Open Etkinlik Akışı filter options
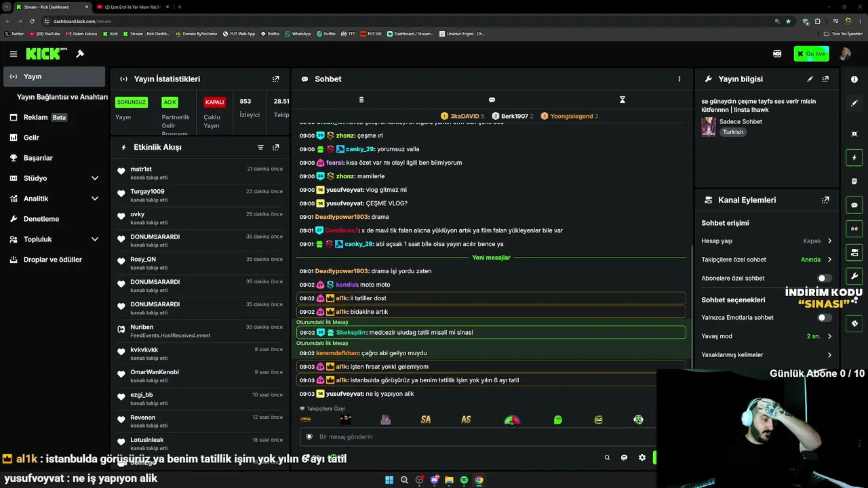 point(260,147)
